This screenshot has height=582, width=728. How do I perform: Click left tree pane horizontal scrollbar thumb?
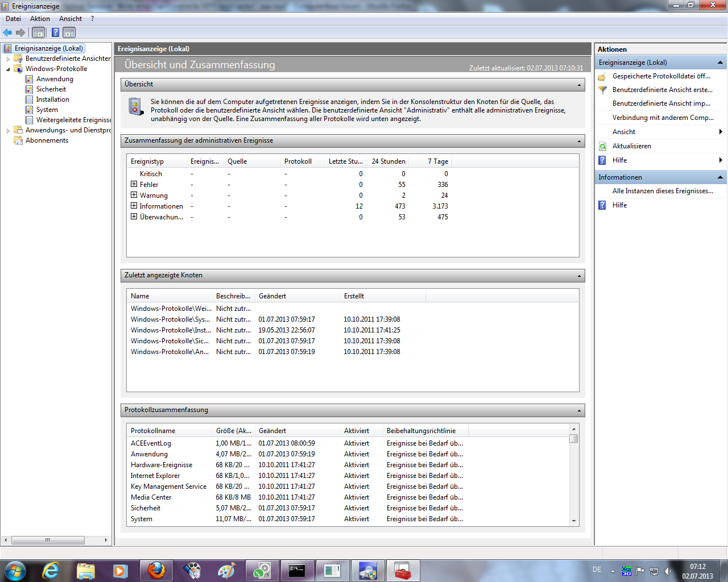coord(48,540)
